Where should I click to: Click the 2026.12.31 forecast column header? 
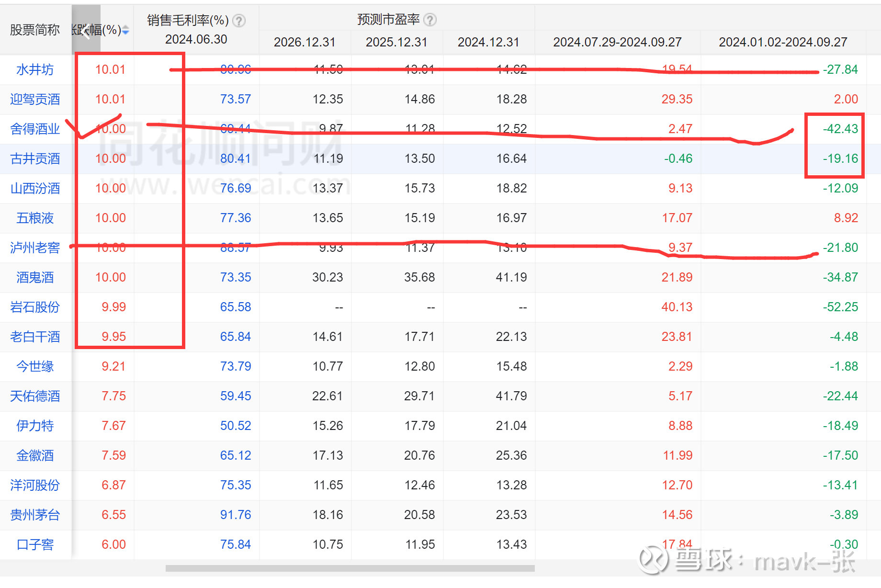tap(305, 42)
